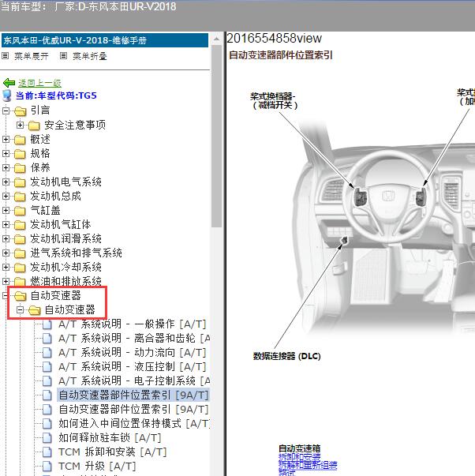Expand the 发动机润滑系统 node

(x=6, y=238)
